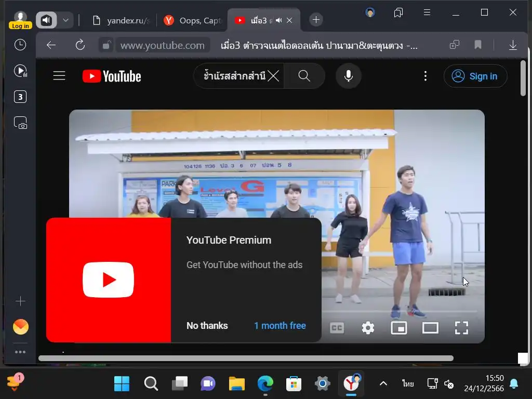The height and width of the screenshot is (399, 532).
Task: Open the YouTube guide hamburger menu
Action: click(x=59, y=76)
